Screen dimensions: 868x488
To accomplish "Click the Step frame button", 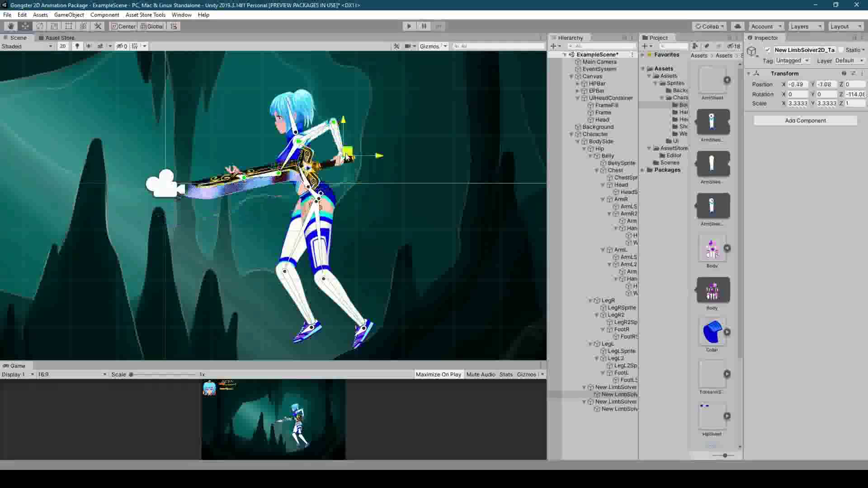I will point(439,26).
